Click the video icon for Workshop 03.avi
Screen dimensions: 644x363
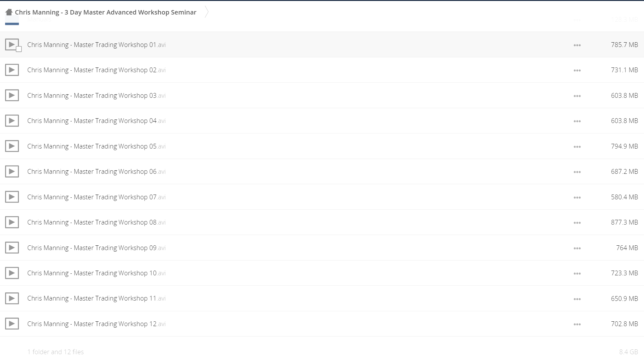click(12, 95)
